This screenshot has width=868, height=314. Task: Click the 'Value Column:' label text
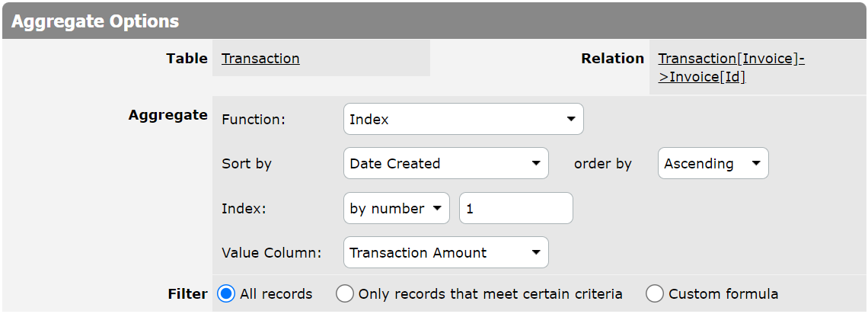point(272,253)
